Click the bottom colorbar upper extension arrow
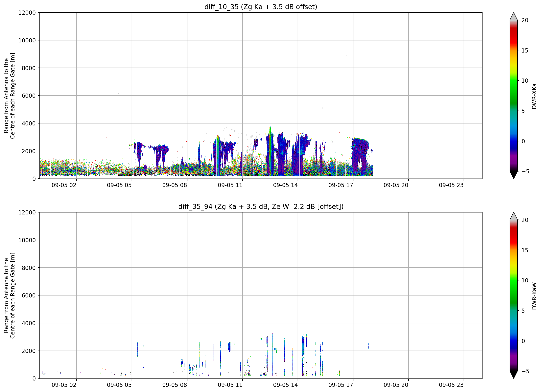Image resolution: width=541 pixels, height=392 pixels. [x=514, y=216]
